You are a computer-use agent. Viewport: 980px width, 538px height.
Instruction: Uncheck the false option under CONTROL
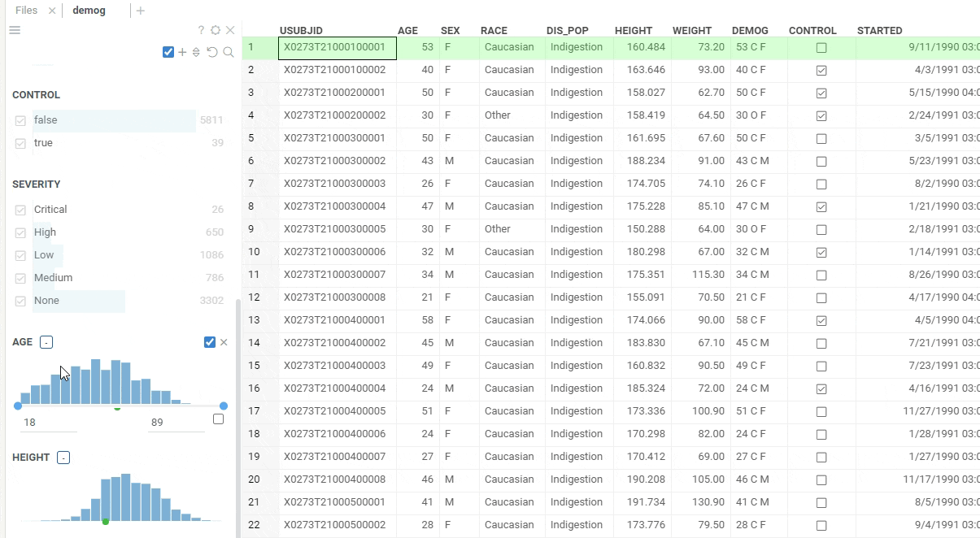point(20,119)
